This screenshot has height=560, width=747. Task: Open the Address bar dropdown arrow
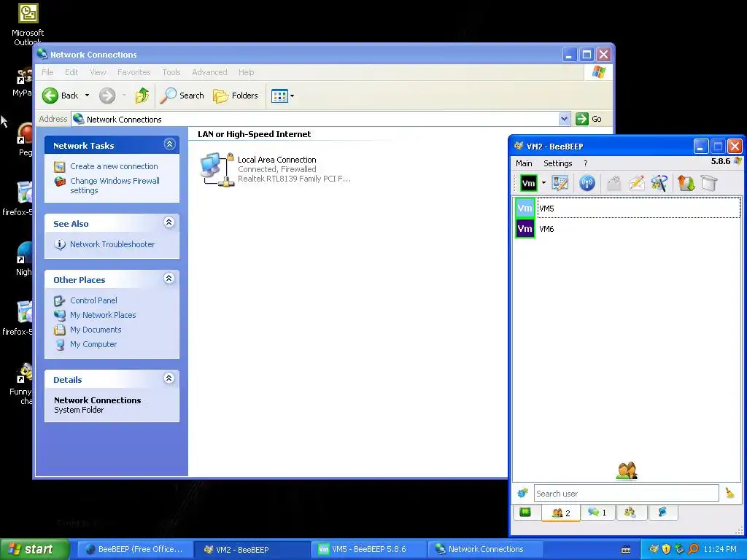pos(564,119)
